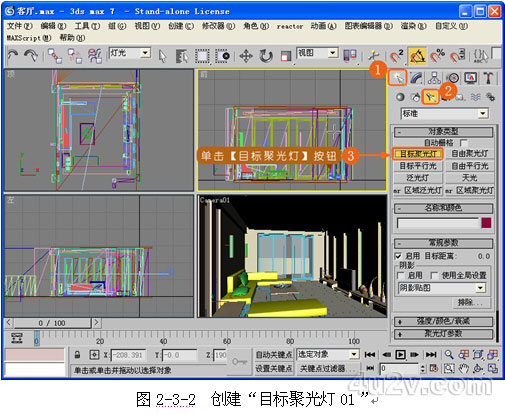The height and width of the screenshot is (415, 505).
Task: Open Select by Name list icon
Action: click(x=182, y=56)
